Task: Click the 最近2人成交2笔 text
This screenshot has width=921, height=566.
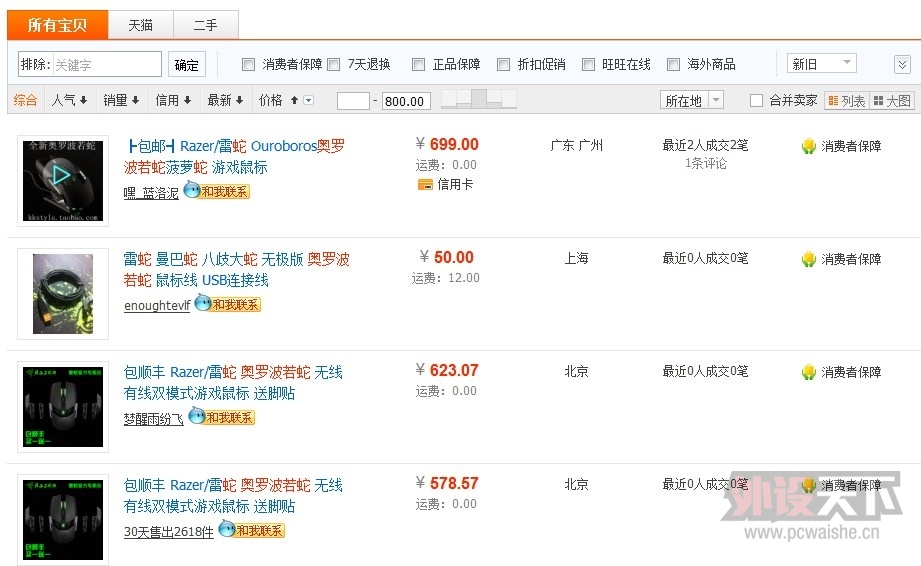Action: click(x=705, y=145)
